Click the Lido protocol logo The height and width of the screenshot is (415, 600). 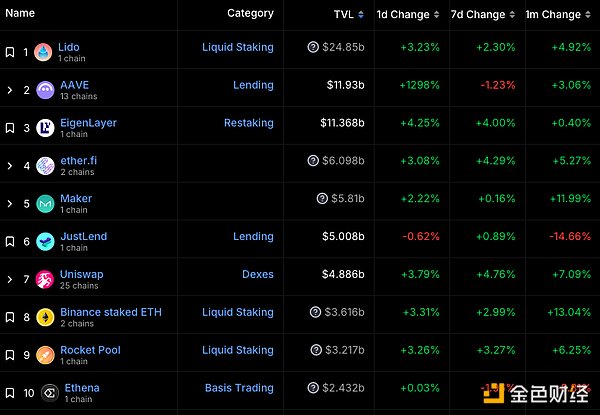click(x=43, y=52)
